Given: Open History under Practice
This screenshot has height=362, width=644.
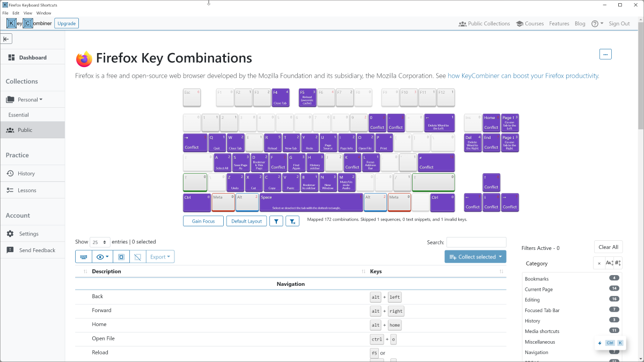Looking at the screenshot, I should [x=32, y=173].
